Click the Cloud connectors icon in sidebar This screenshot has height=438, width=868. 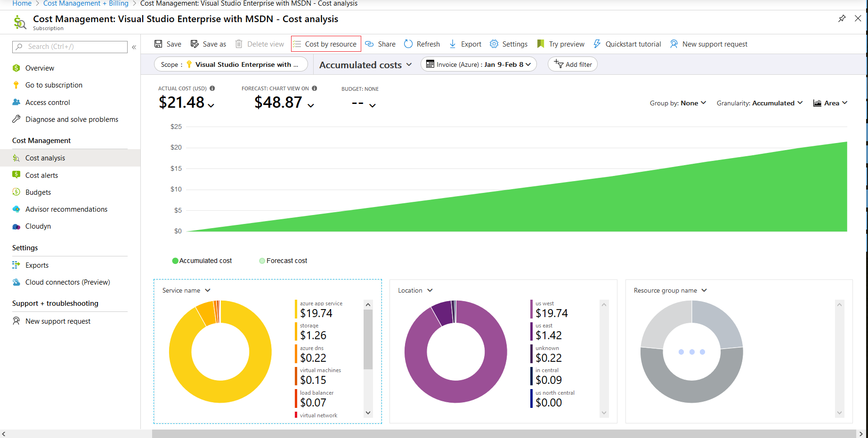pyautogui.click(x=16, y=282)
